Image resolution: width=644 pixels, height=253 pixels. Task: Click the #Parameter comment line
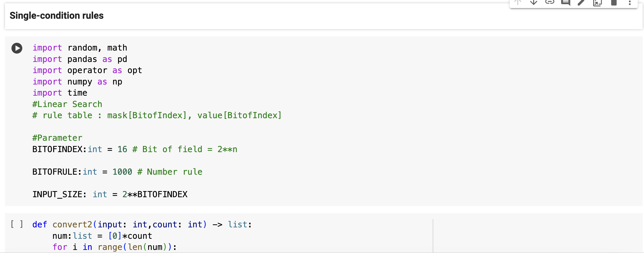tap(57, 138)
